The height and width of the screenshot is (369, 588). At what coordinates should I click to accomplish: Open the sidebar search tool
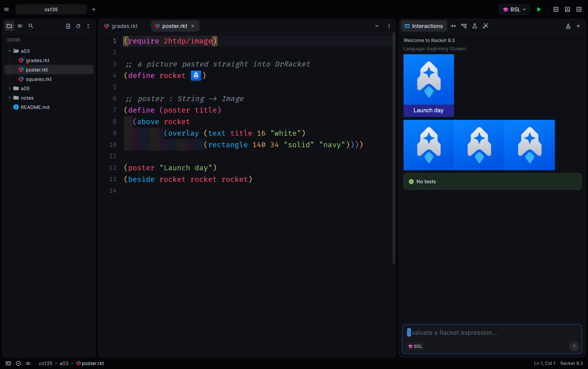pyautogui.click(x=31, y=26)
